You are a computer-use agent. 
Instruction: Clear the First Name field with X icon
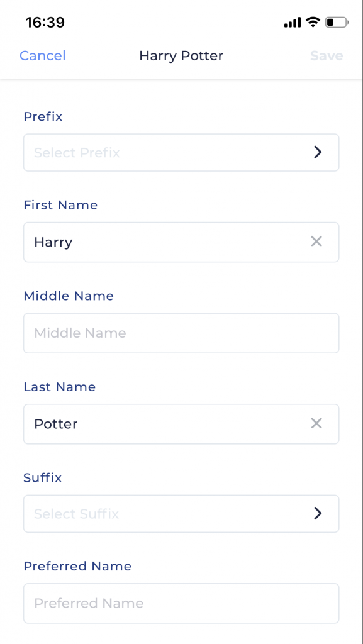coord(316,241)
